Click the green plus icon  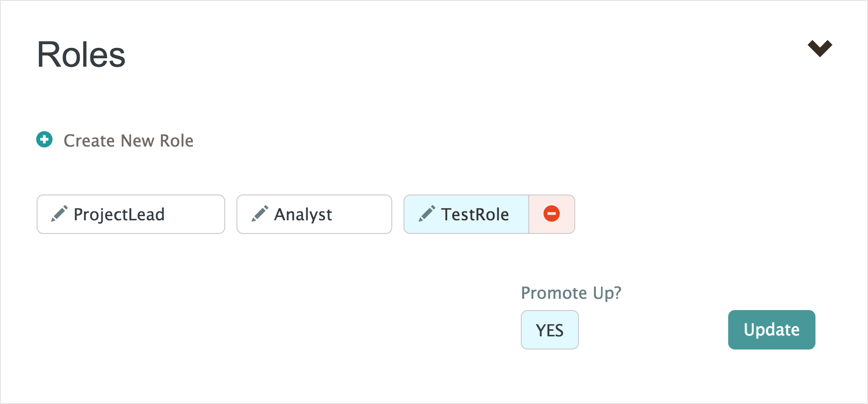pos(45,140)
